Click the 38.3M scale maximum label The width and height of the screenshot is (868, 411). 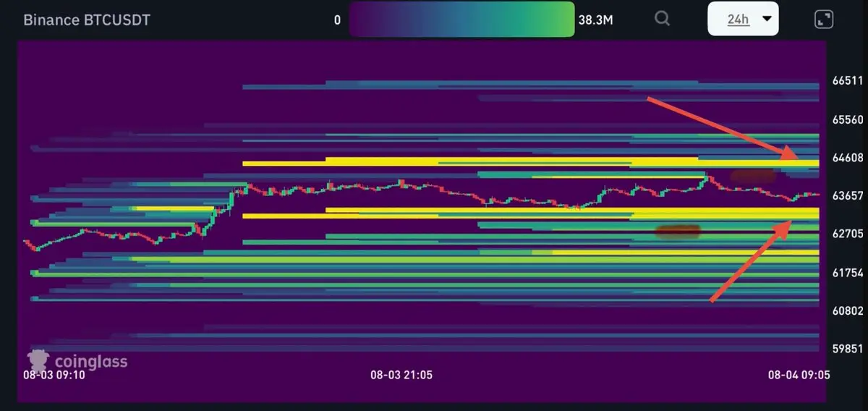click(x=595, y=20)
